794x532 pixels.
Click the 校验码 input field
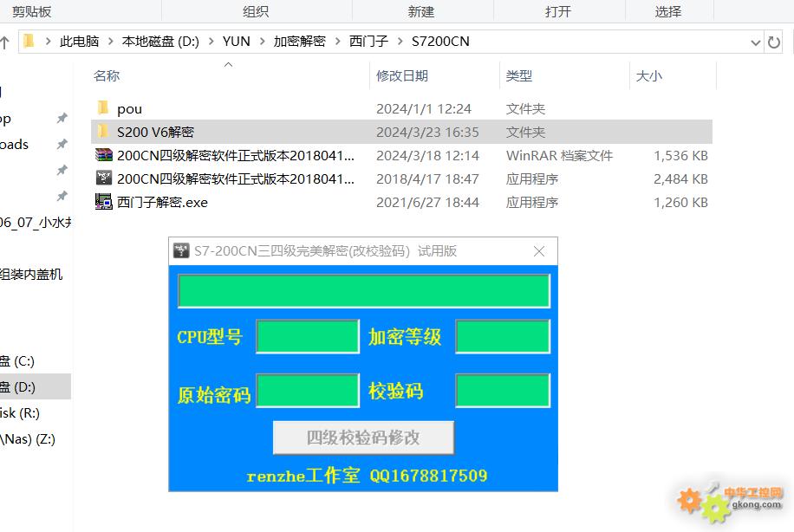503,390
